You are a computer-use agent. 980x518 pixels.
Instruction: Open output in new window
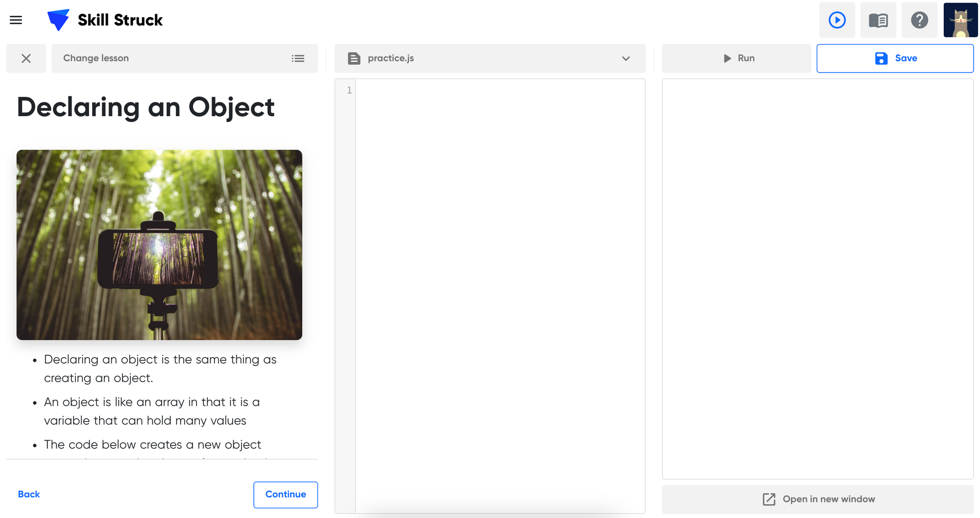point(818,499)
